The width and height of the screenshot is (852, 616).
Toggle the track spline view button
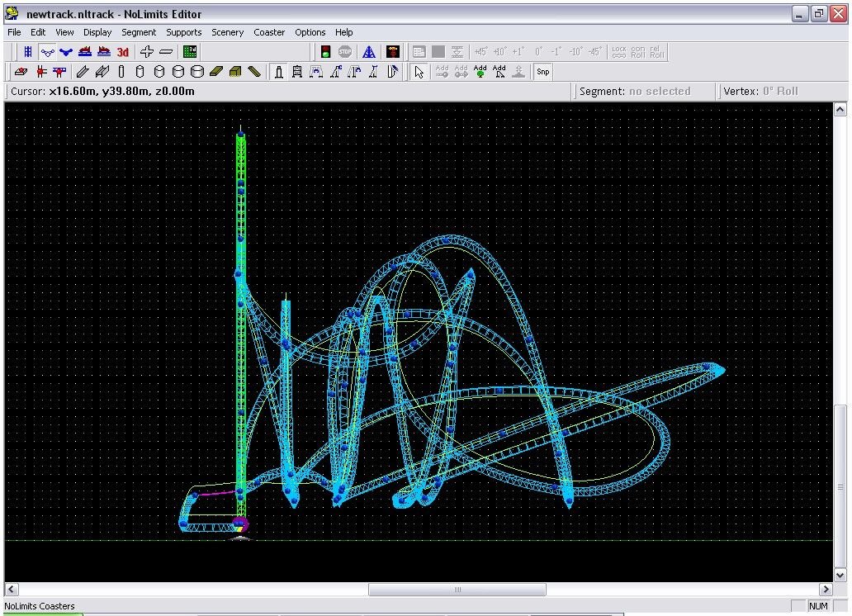tap(47, 52)
